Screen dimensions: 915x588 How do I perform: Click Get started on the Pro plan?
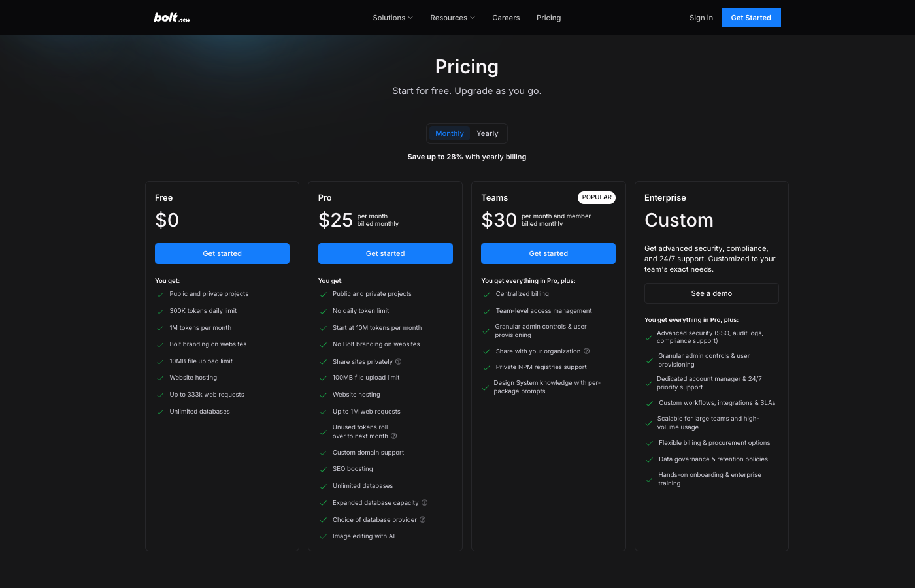(386, 253)
